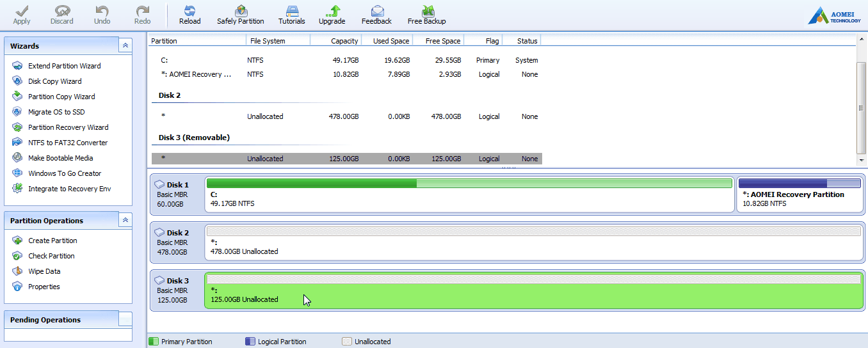Run Check Partition operation

(x=51, y=256)
